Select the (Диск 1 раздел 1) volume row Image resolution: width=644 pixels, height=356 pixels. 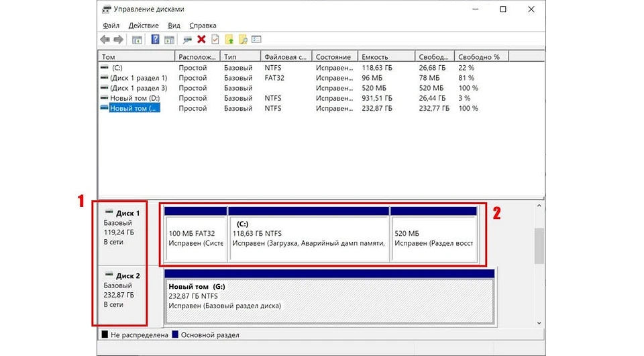coord(138,78)
